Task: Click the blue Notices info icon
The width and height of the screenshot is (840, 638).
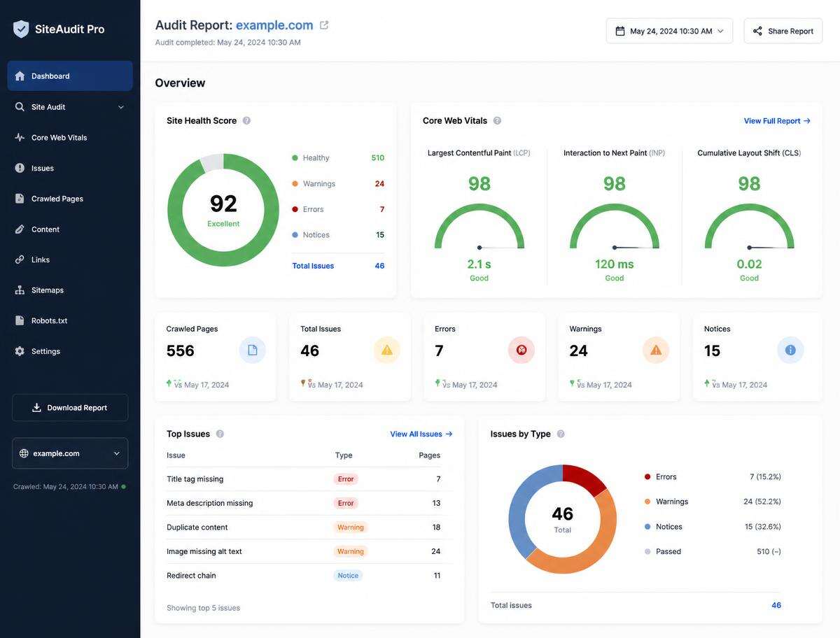Action: coord(790,350)
